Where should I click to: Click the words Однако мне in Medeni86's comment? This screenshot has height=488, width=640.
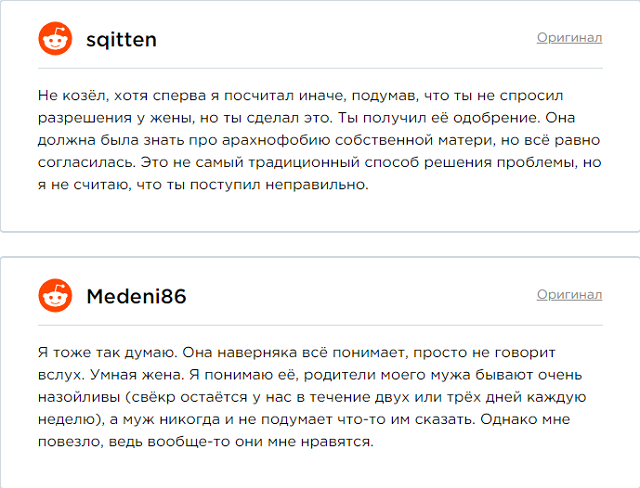(x=525, y=419)
